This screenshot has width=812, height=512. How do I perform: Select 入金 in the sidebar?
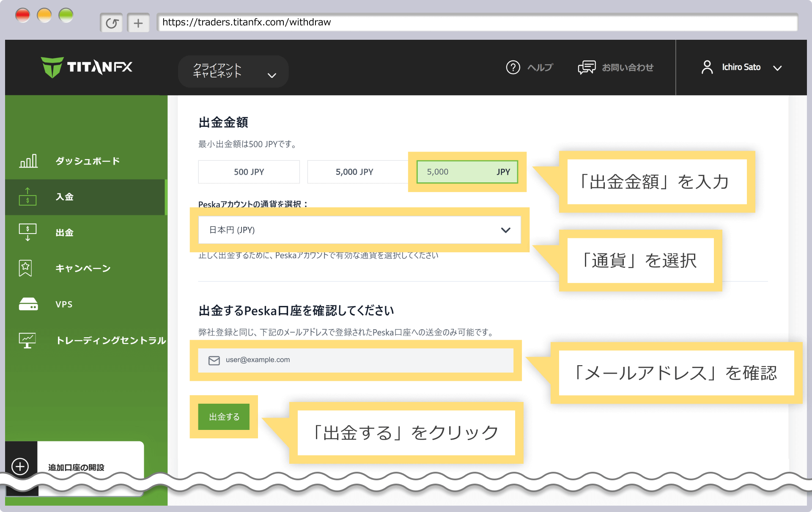coord(65,197)
